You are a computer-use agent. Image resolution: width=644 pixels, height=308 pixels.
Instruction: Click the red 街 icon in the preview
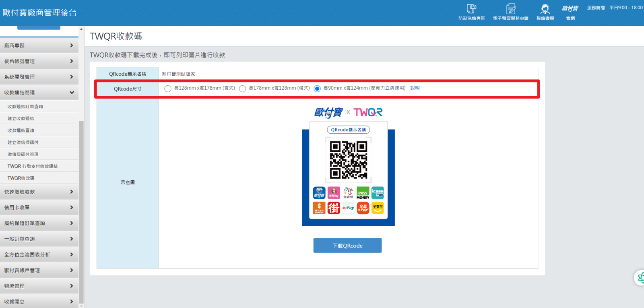334,208
